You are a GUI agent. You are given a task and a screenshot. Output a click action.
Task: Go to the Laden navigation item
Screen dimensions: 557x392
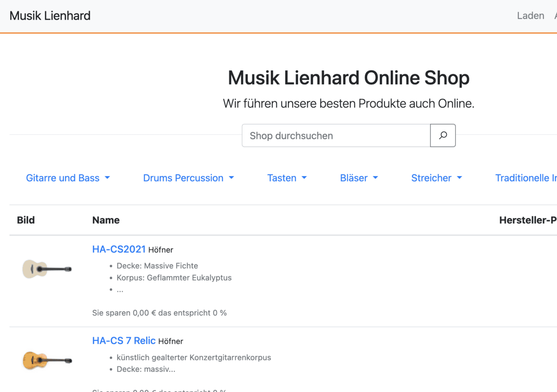[530, 16]
